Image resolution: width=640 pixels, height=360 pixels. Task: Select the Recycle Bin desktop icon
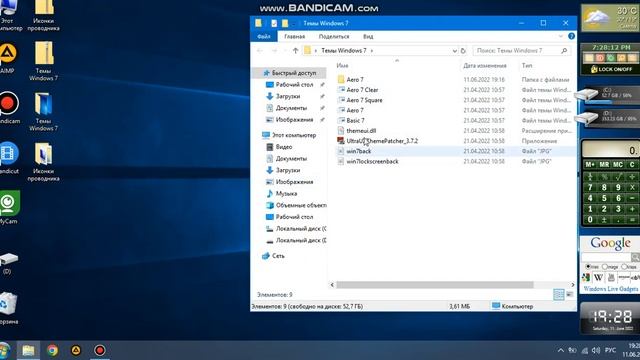click(8, 308)
